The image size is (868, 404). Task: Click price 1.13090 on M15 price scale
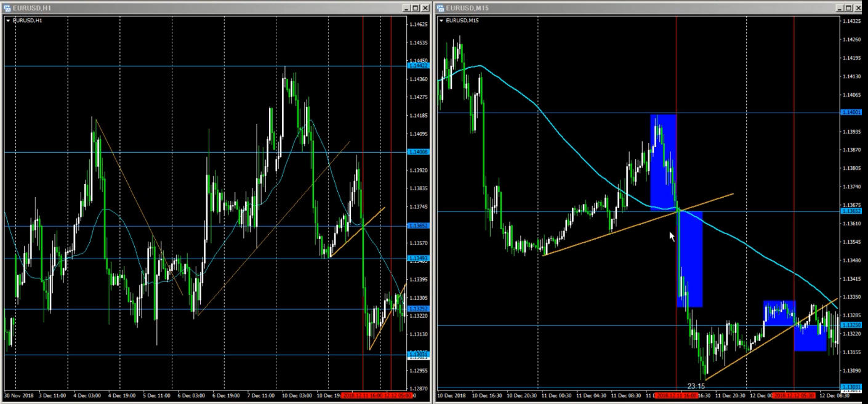click(x=851, y=371)
